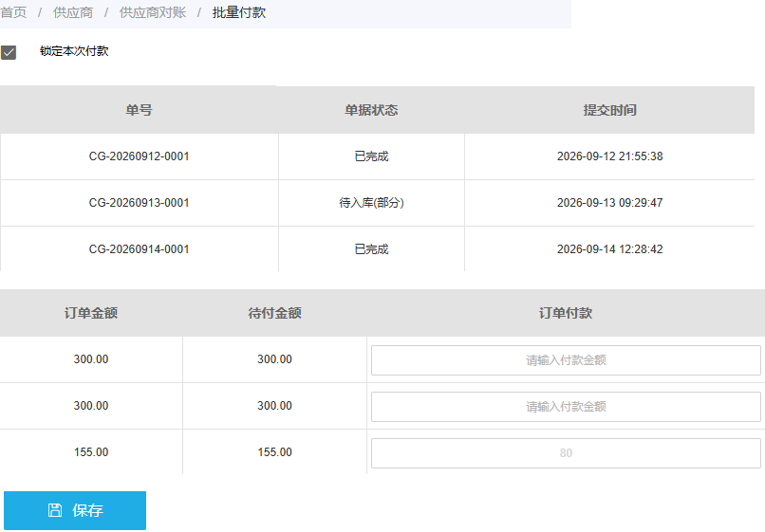Go to 首页 in breadcrumb

point(13,12)
